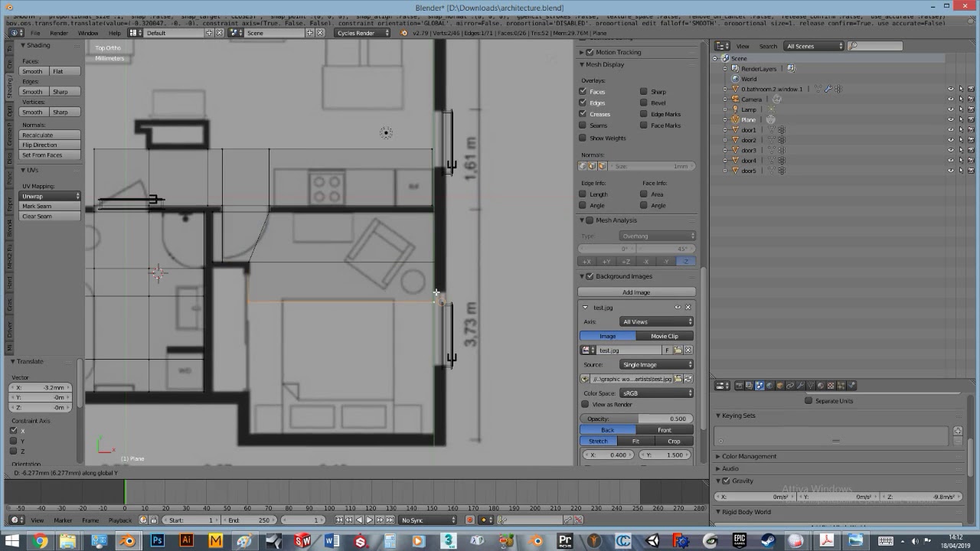Enable edge Length info checkbox
The width and height of the screenshot is (980, 551).
pyautogui.click(x=583, y=194)
